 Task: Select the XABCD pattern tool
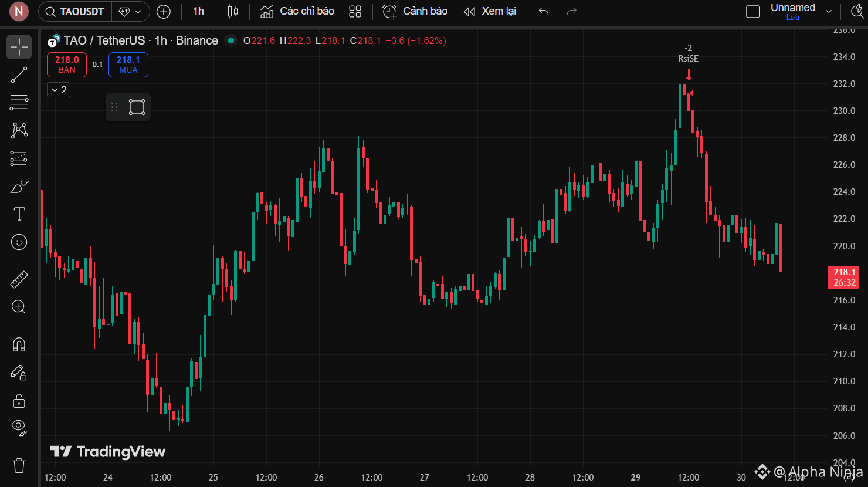click(x=19, y=130)
